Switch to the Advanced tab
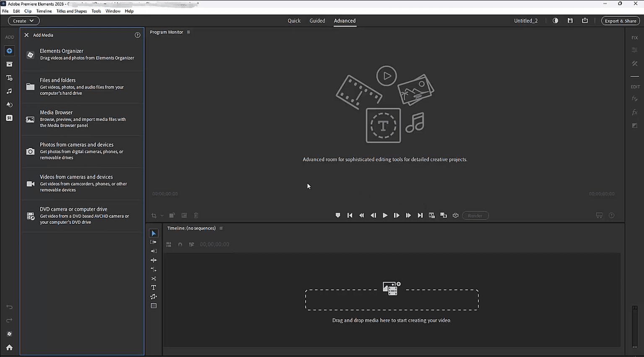Image resolution: width=644 pixels, height=357 pixels. click(345, 21)
